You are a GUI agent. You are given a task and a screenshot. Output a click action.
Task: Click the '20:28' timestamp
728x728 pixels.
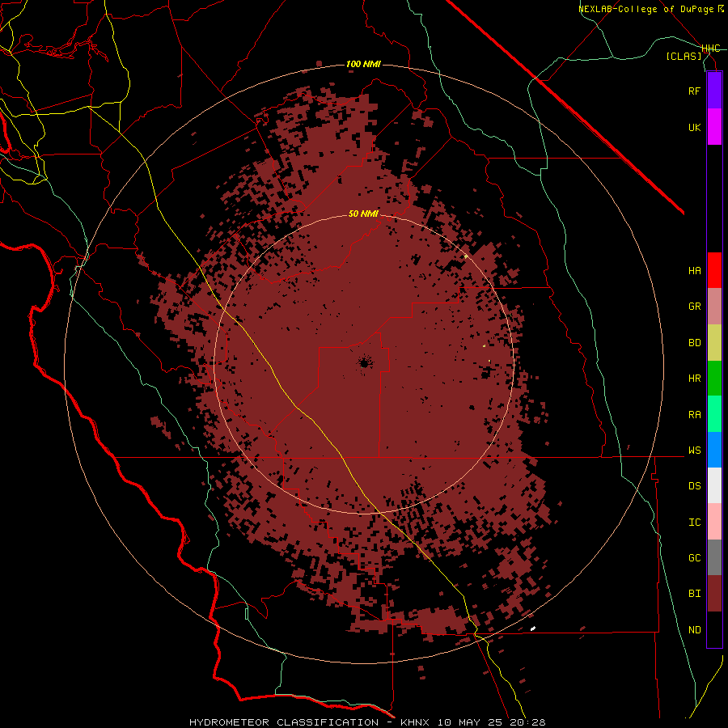coord(527,722)
